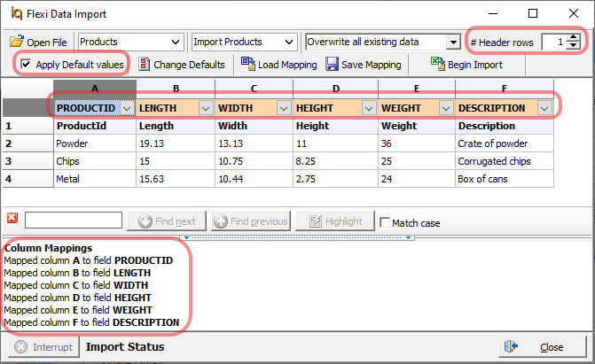The height and width of the screenshot is (364, 595).
Task: Enable the Match case checkbox
Action: [385, 222]
